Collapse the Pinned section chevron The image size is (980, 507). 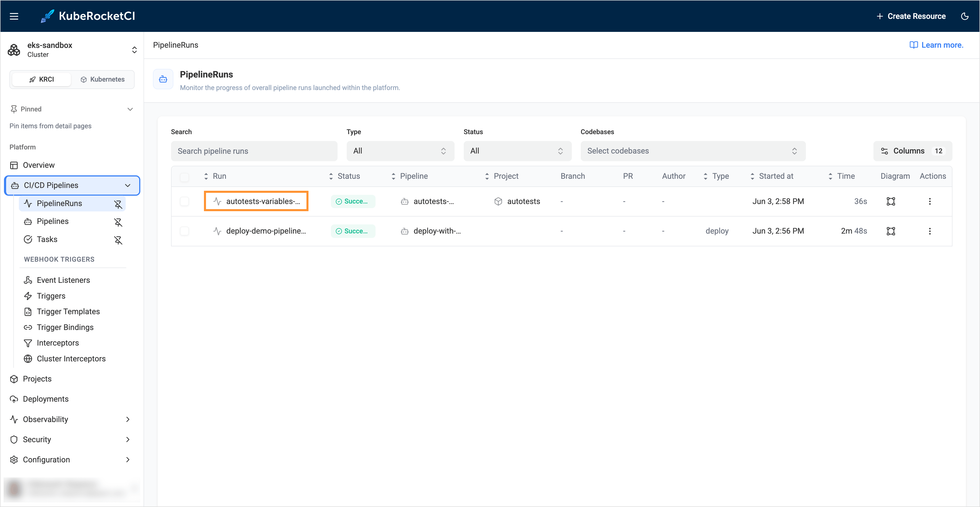[x=130, y=109]
